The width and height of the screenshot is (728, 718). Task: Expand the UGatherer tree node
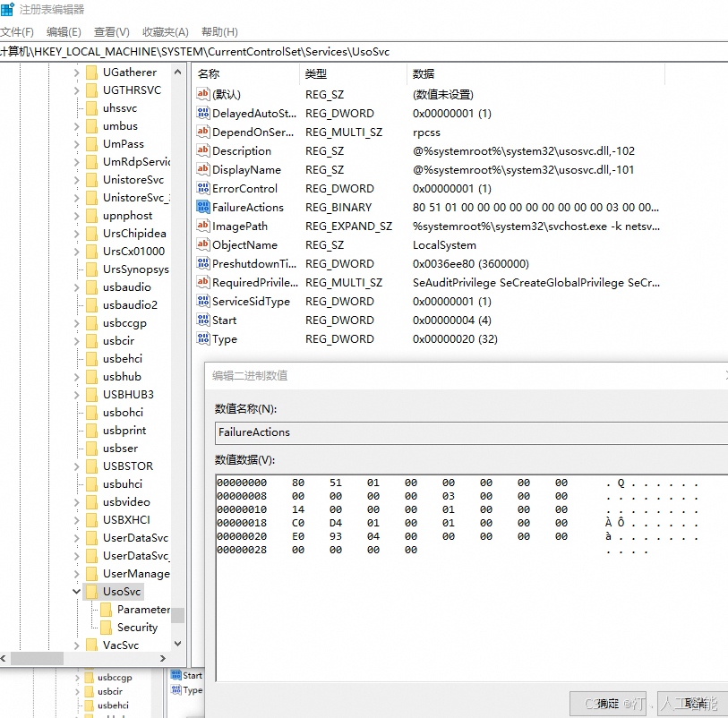(x=77, y=73)
